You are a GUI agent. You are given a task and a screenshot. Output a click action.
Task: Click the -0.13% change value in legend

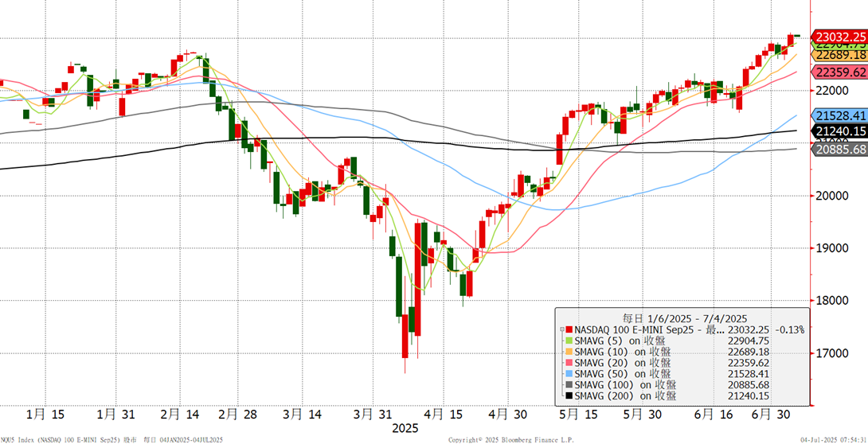pyautogui.click(x=789, y=330)
